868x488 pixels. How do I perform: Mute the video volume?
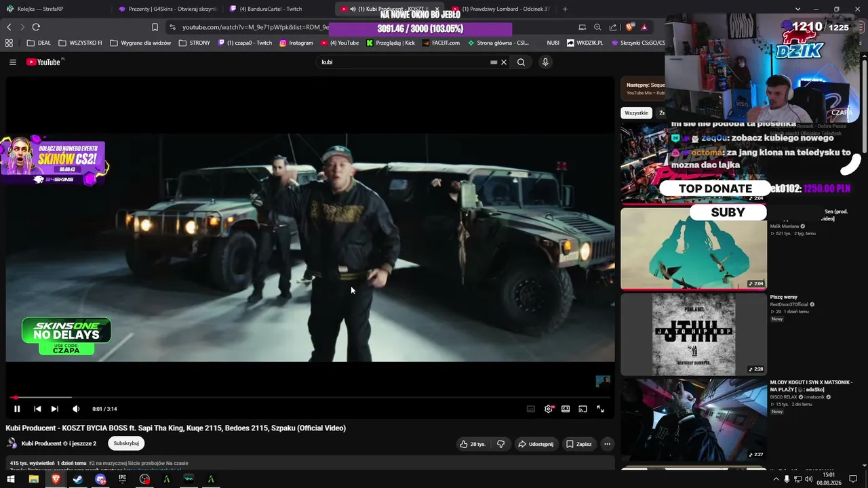click(x=76, y=409)
